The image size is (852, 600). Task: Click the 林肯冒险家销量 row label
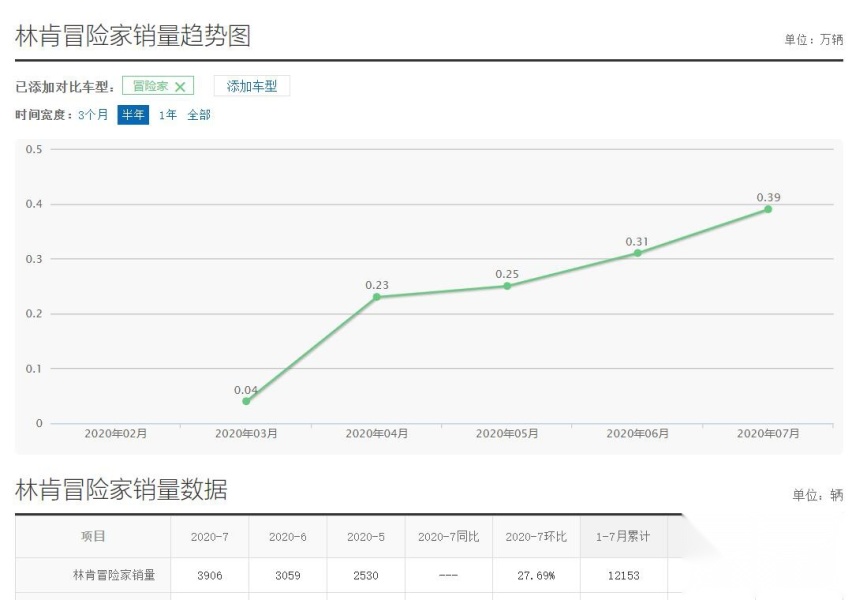click(x=114, y=575)
